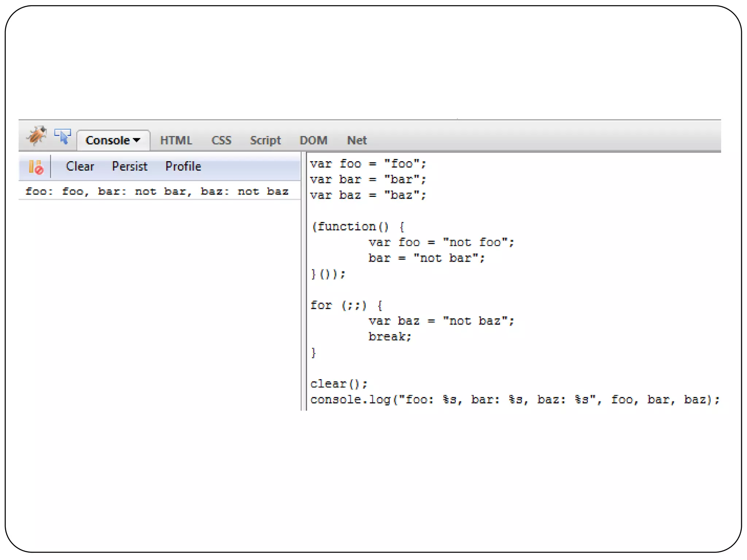The image size is (747, 560).
Task: Toggle break on all errors icon
Action: point(36,167)
